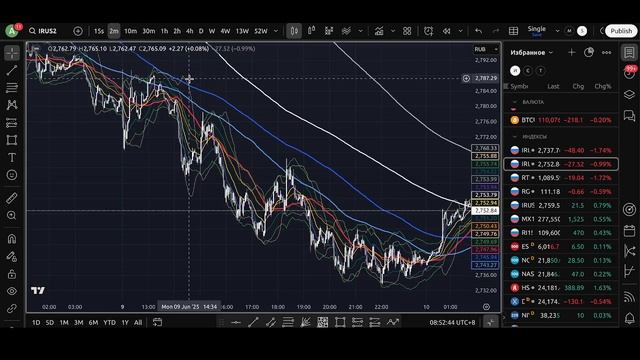Select the candlestick chart style icon
Viewport: 640px width, 360px height.
(294, 31)
